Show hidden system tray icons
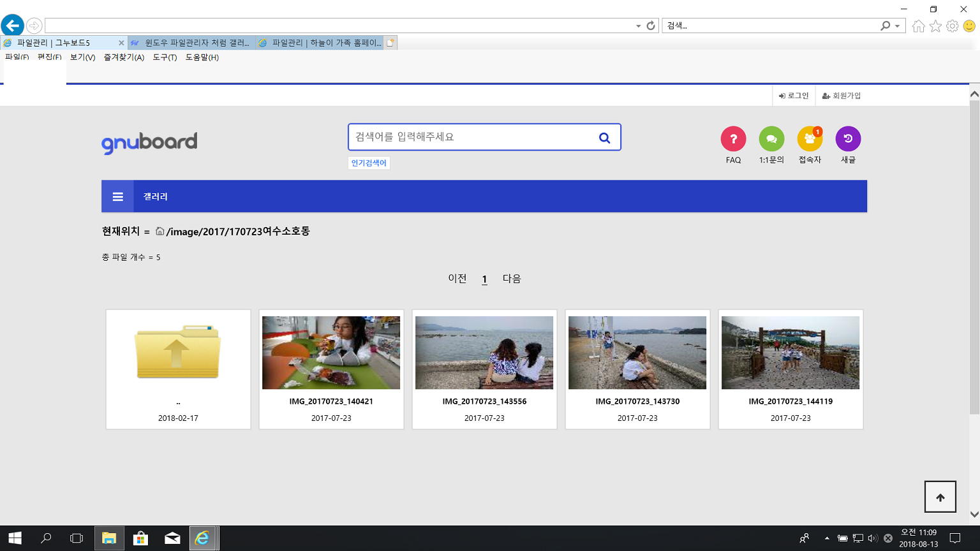The image size is (980, 551). click(827, 538)
